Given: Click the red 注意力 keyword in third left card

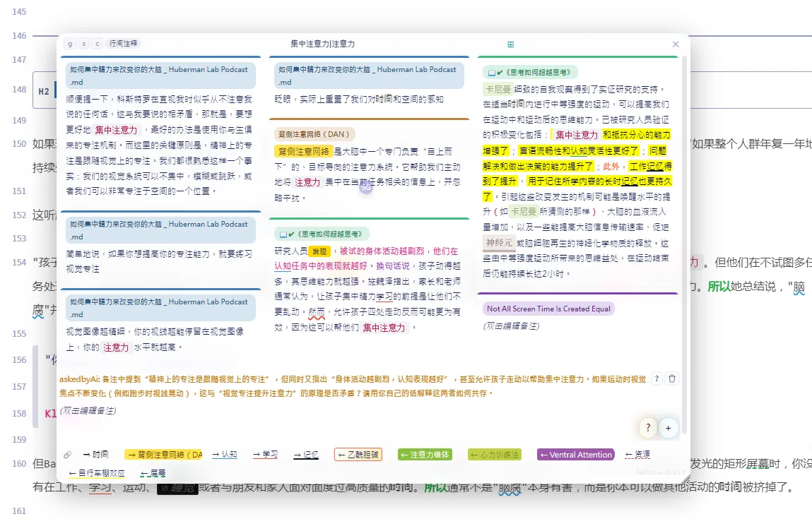Looking at the screenshot, I should click(x=116, y=347).
